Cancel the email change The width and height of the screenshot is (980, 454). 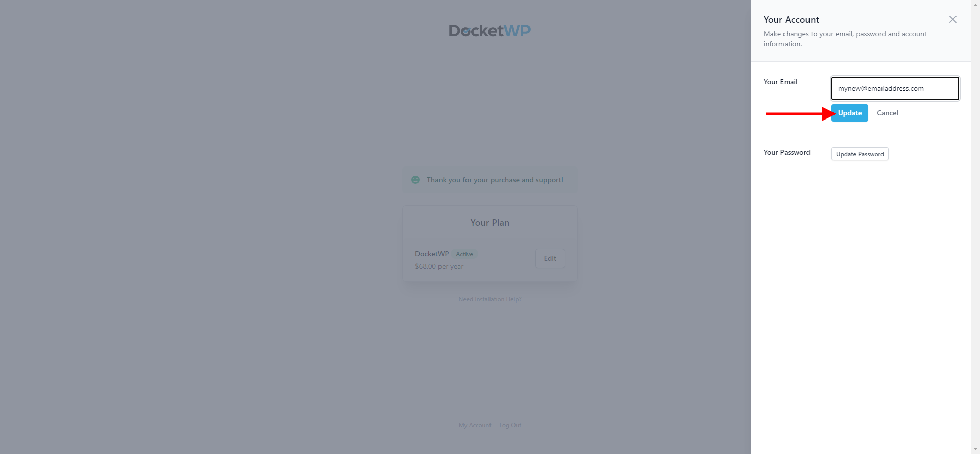[887, 113]
